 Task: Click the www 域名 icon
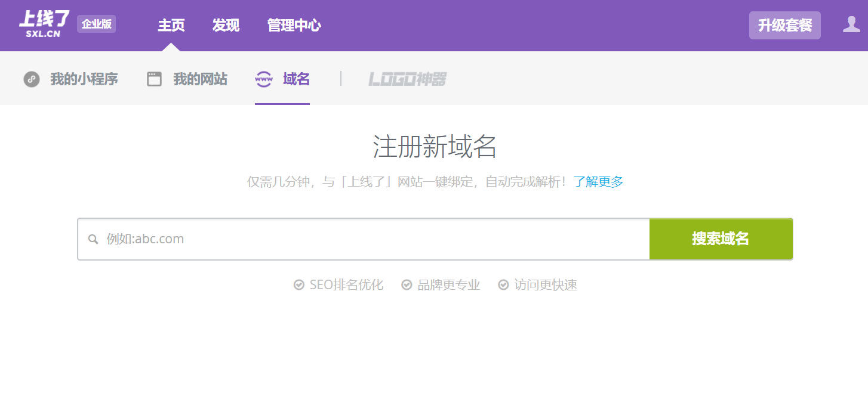click(x=264, y=79)
